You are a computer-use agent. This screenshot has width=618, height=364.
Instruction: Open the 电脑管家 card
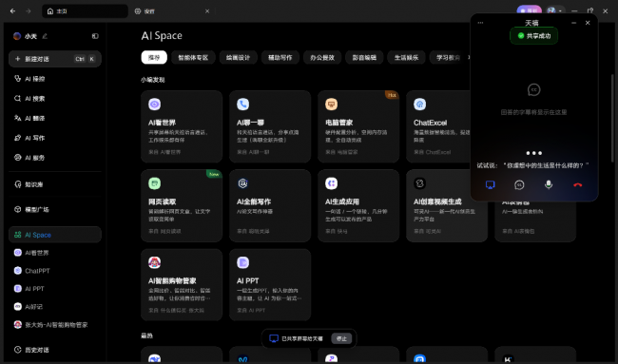(x=358, y=126)
